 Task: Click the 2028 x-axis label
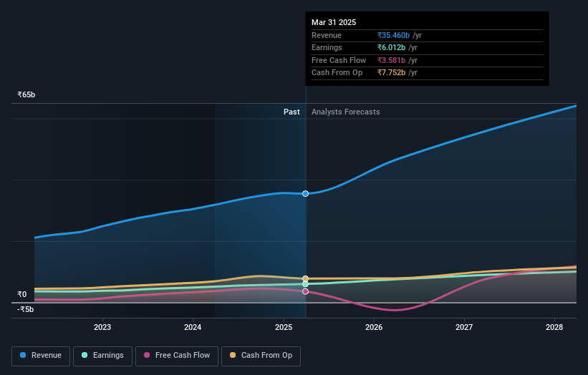pos(554,328)
